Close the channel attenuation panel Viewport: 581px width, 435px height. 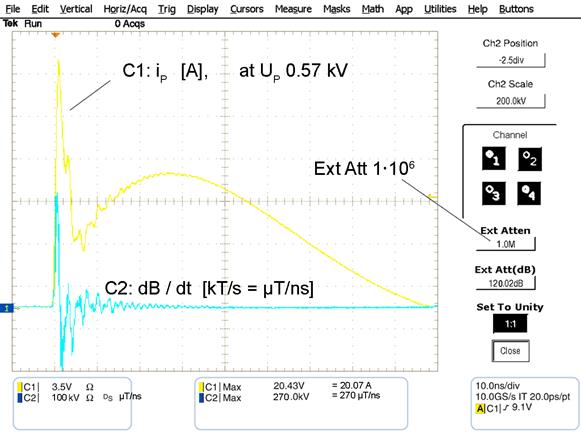click(510, 351)
